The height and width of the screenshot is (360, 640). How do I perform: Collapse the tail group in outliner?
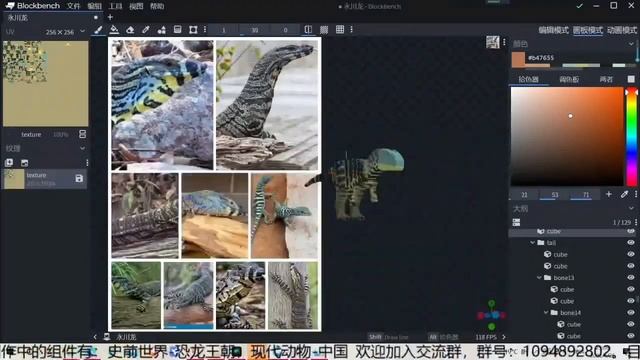pos(532,242)
